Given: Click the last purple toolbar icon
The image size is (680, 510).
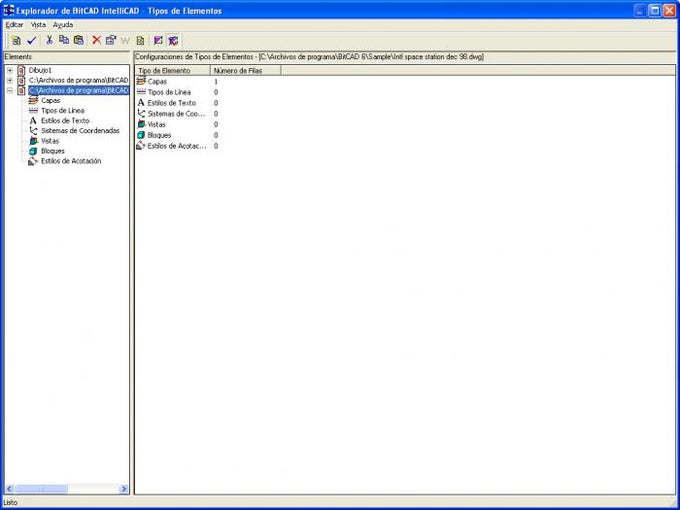Looking at the screenshot, I should (x=173, y=41).
